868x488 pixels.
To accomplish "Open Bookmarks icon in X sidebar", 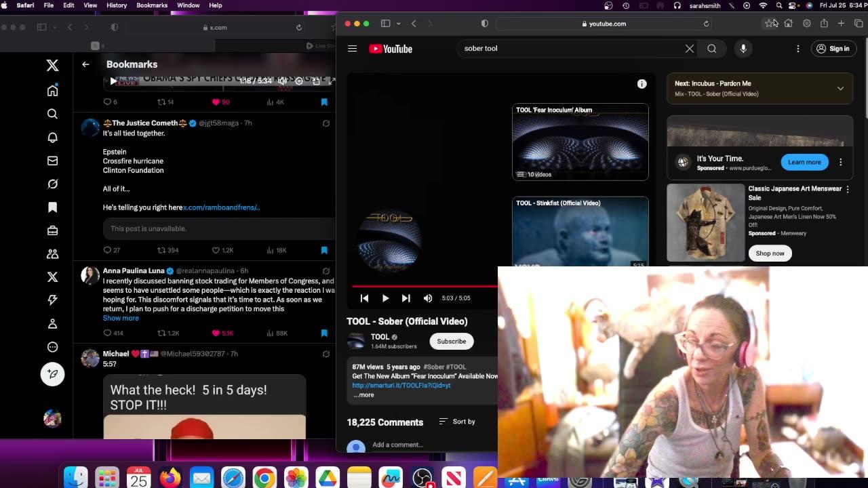I will [x=52, y=207].
